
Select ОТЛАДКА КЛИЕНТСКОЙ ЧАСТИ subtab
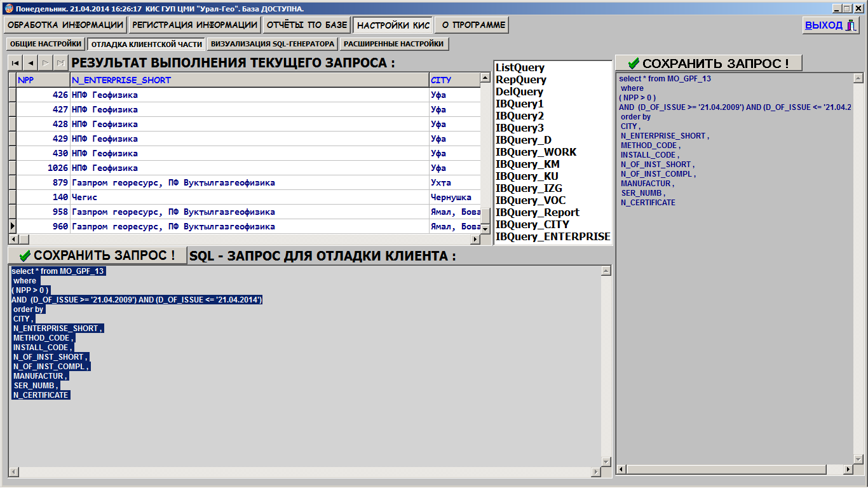[146, 44]
